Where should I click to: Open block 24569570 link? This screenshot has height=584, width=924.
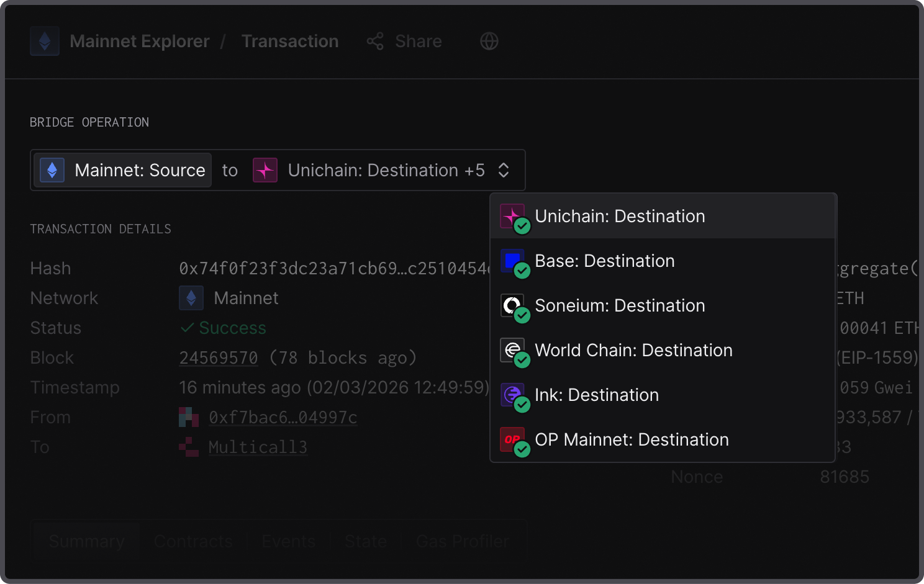coord(219,357)
